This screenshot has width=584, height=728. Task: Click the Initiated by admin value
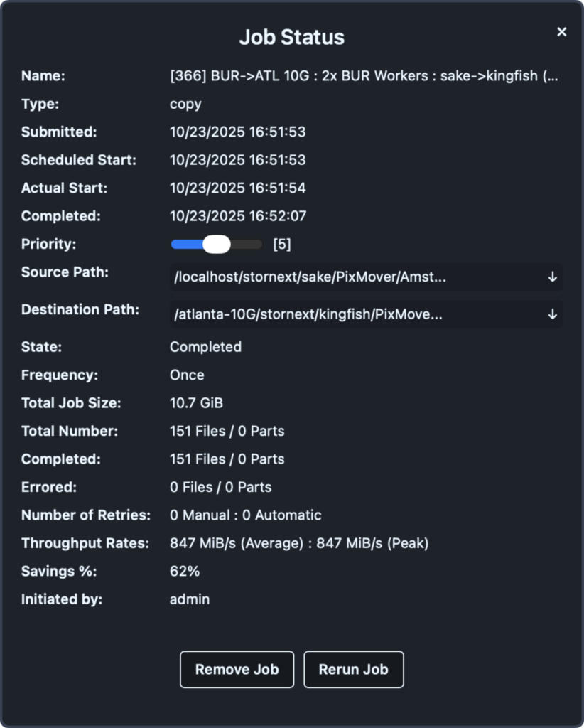pos(189,599)
